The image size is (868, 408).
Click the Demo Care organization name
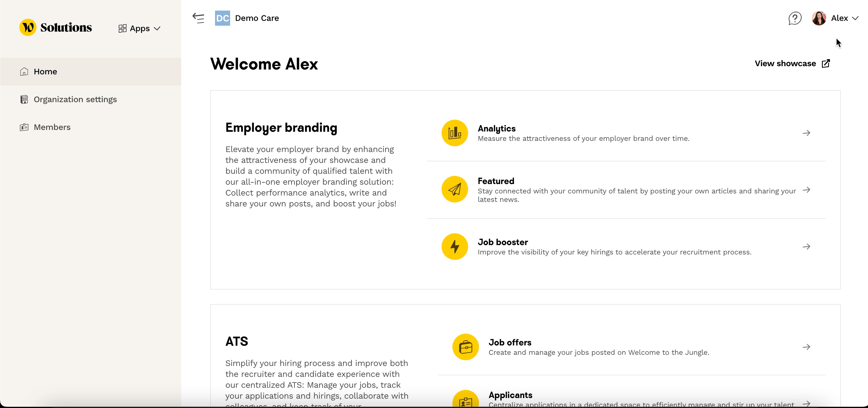(x=257, y=18)
